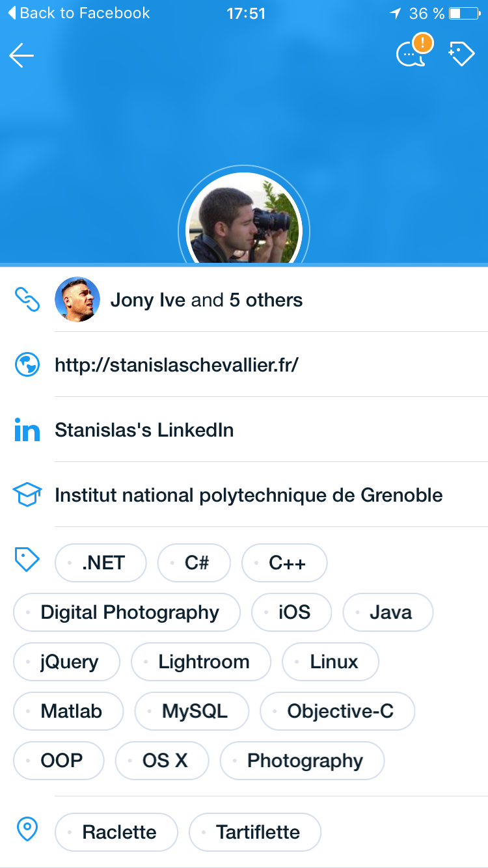Tap the back arrow icon
The width and height of the screenshot is (488, 868).
(x=21, y=56)
